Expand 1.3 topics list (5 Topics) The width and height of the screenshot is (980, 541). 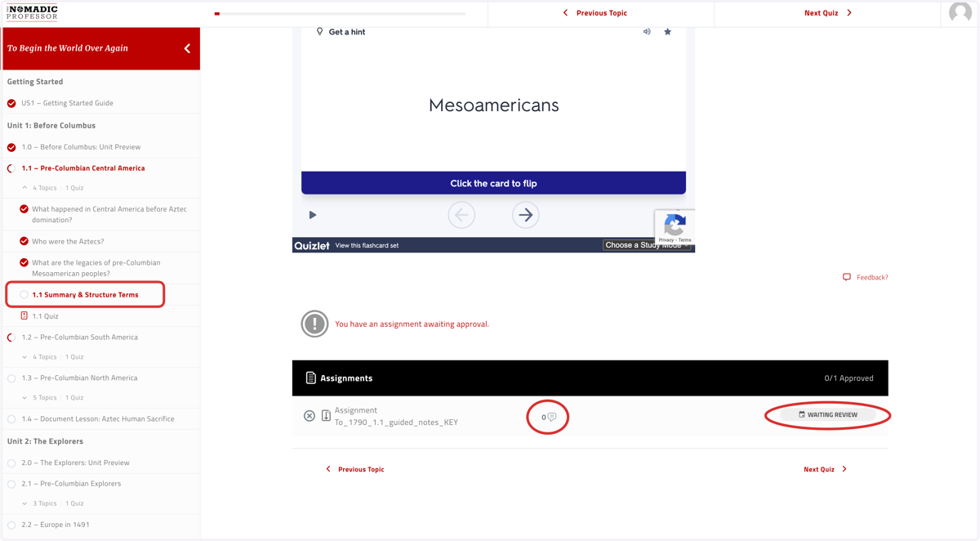(24, 398)
